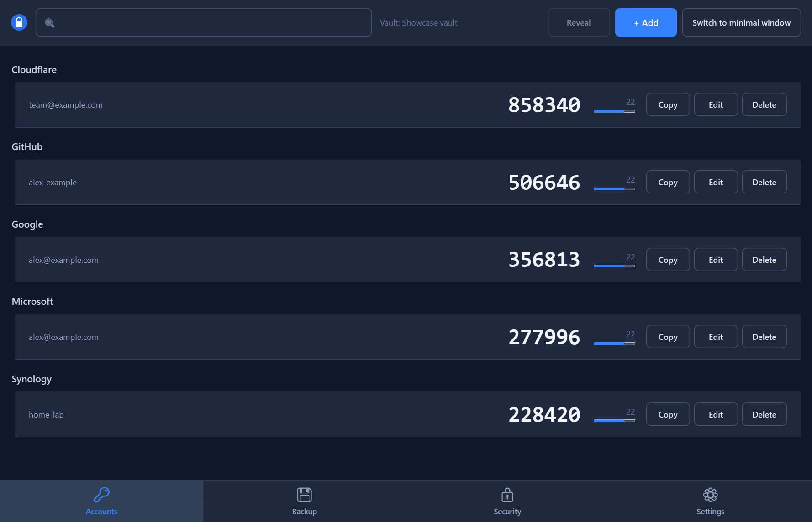
Task: Edit the Cloudflare account
Action: coord(716,104)
